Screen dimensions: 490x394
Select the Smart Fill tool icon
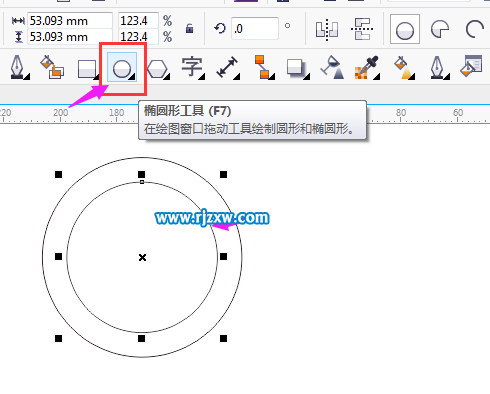pyautogui.click(x=52, y=67)
